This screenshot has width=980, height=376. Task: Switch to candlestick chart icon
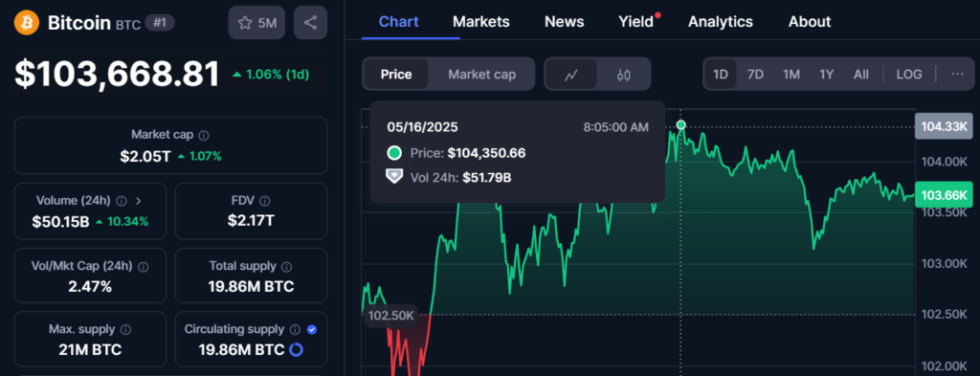623,75
